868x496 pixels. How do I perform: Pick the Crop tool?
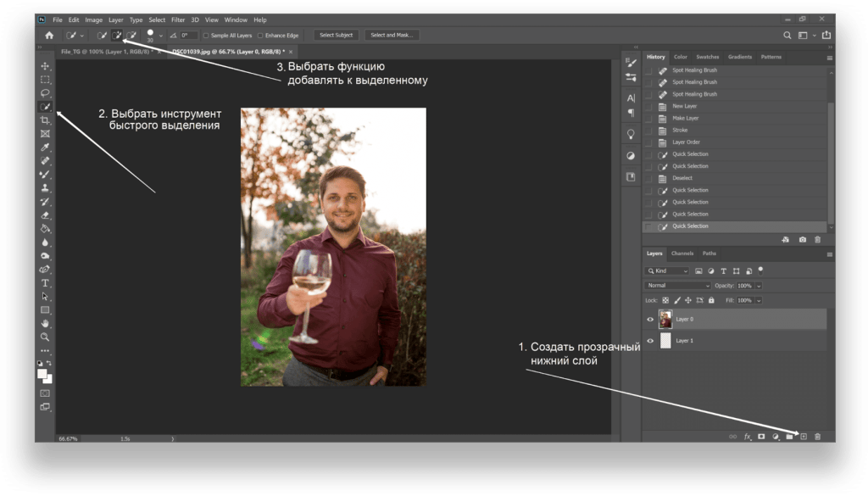click(45, 120)
